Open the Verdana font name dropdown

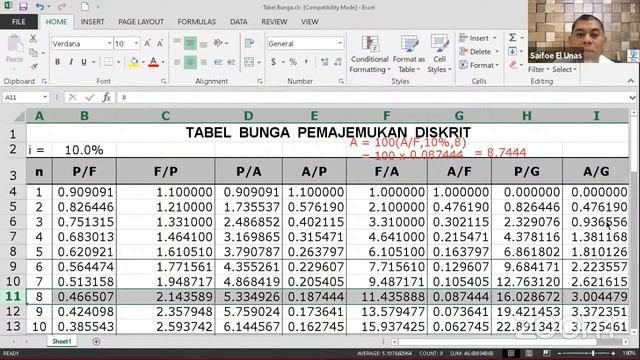click(x=109, y=43)
